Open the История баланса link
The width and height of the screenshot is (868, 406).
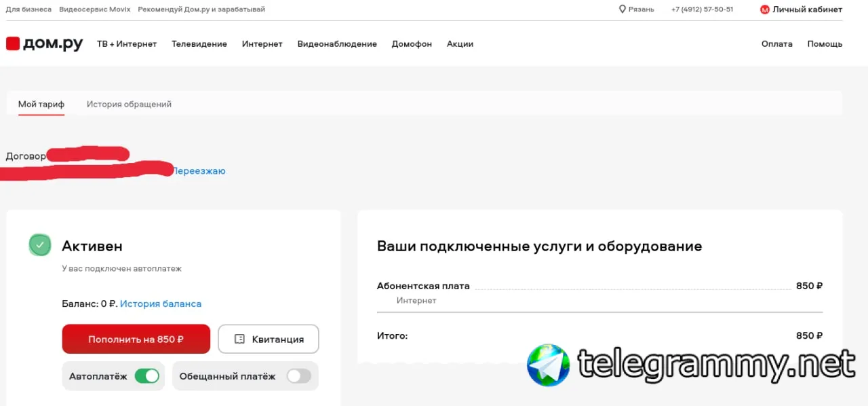tap(161, 303)
